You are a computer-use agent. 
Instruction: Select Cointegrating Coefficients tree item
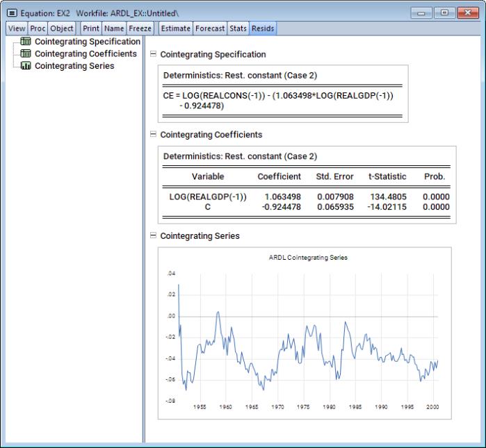pyautogui.click(x=86, y=53)
